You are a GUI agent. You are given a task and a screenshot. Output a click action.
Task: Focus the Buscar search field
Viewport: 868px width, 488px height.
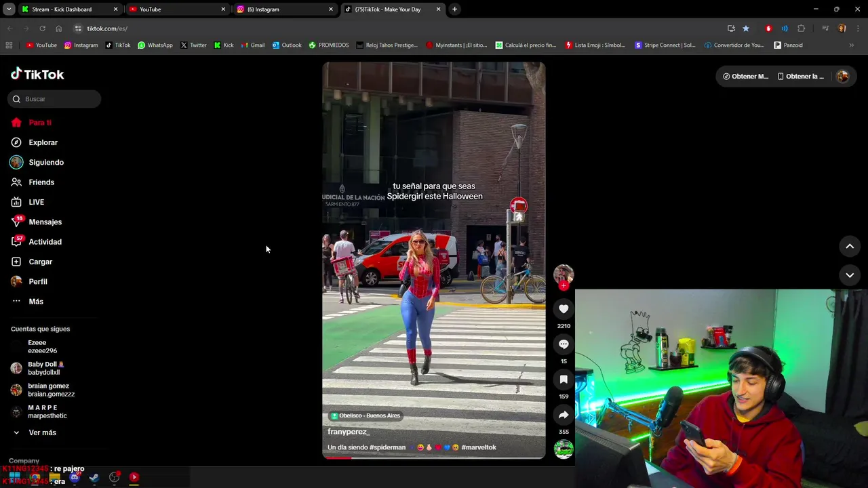54,99
